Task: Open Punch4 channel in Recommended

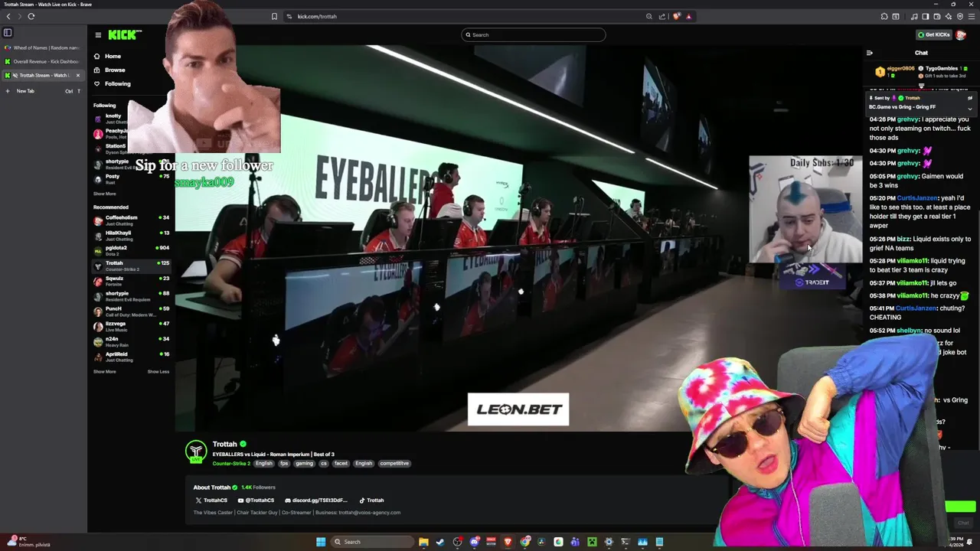Action: [x=130, y=311]
